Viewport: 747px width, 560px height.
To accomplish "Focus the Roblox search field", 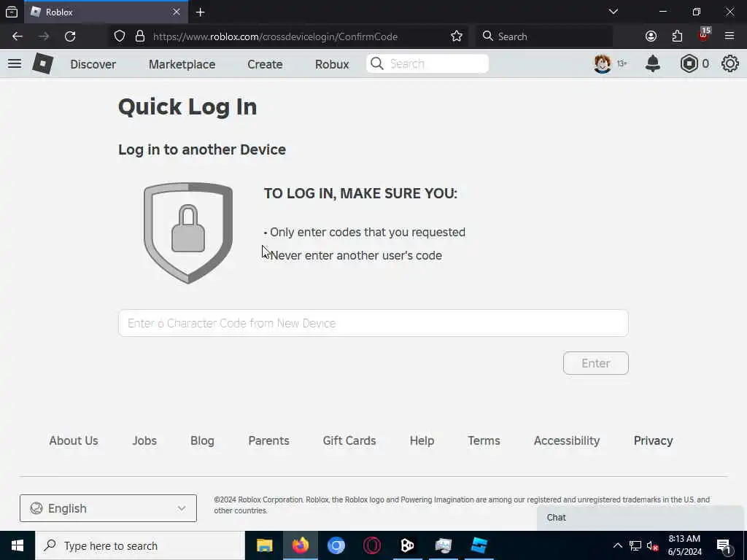I will 427,63.
